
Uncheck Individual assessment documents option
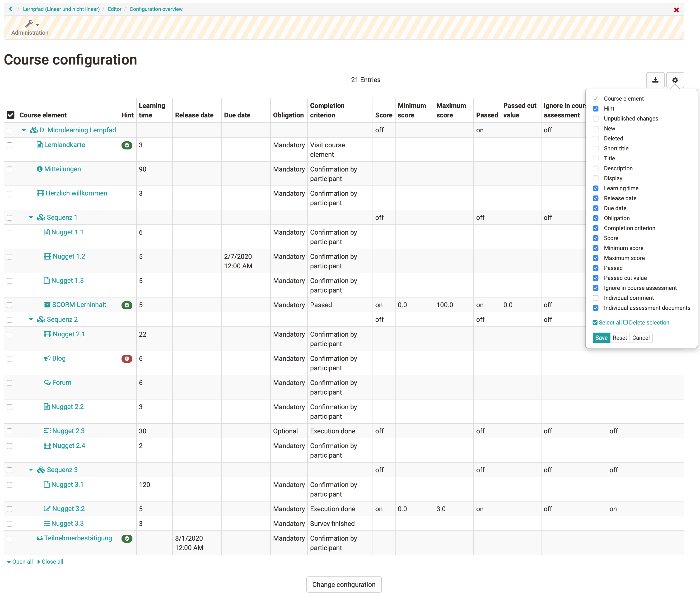(596, 308)
